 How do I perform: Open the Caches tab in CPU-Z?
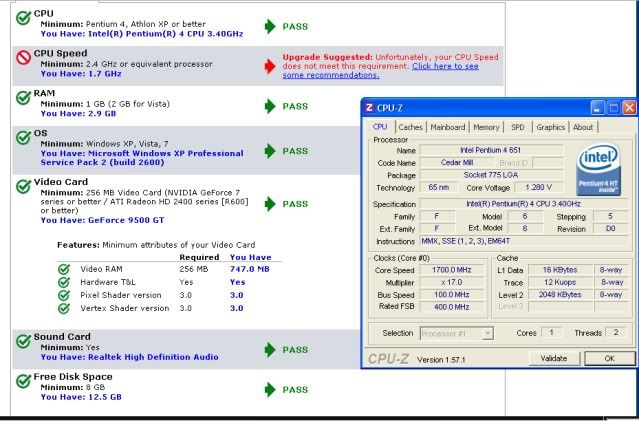pyautogui.click(x=410, y=127)
